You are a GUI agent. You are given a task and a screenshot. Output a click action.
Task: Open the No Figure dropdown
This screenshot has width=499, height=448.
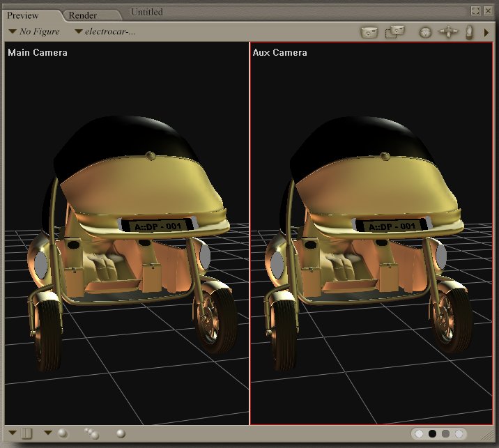point(34,31)
